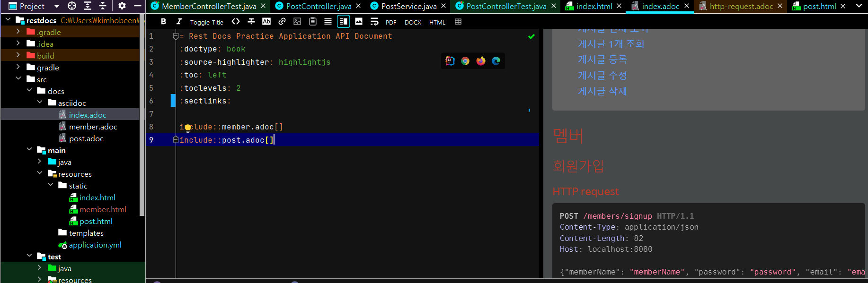Apply bold formatting in AsciiDoc toolbar

[x=163, y=22]
